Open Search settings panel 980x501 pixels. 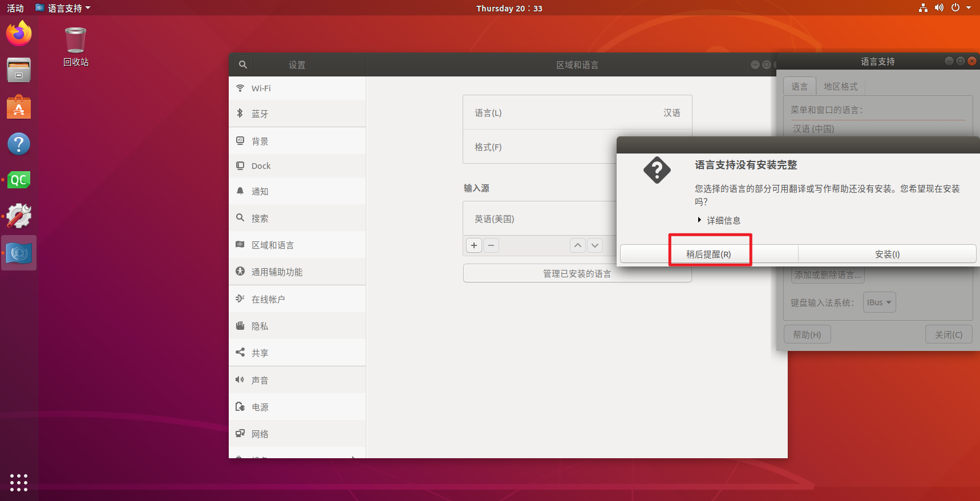coord(297,218)
